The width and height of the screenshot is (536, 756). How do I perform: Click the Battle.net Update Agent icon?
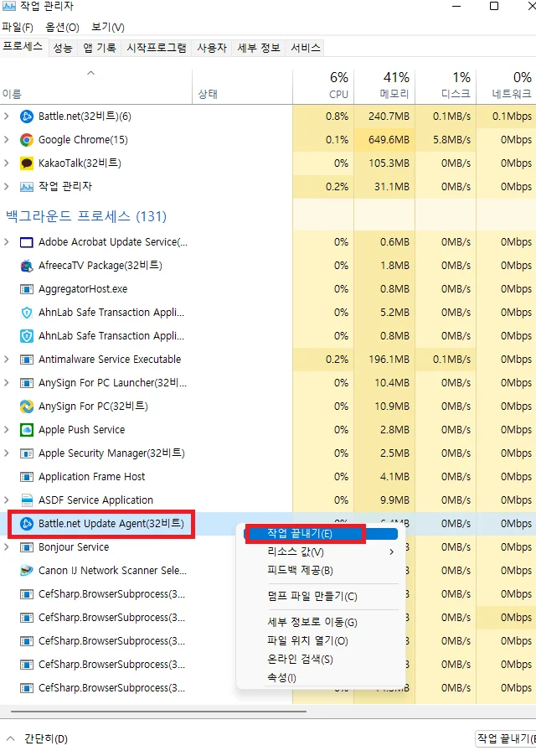tap(27, 524)
